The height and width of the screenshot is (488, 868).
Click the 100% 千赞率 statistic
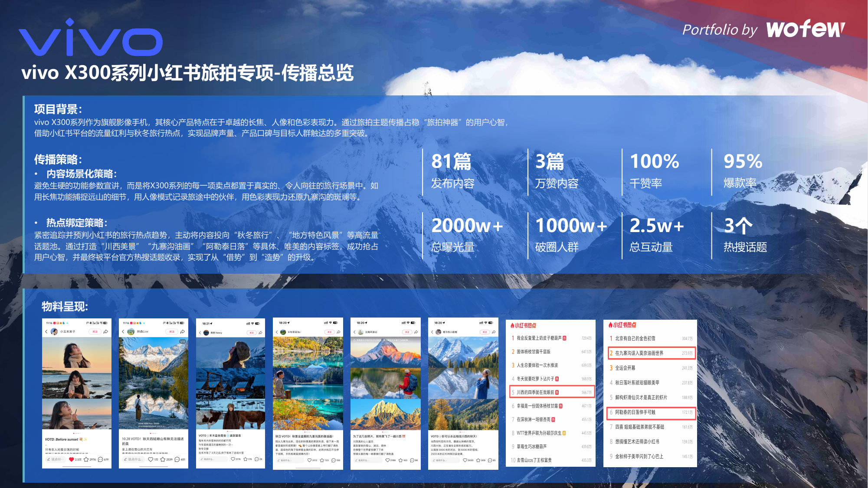click(654, 172)
